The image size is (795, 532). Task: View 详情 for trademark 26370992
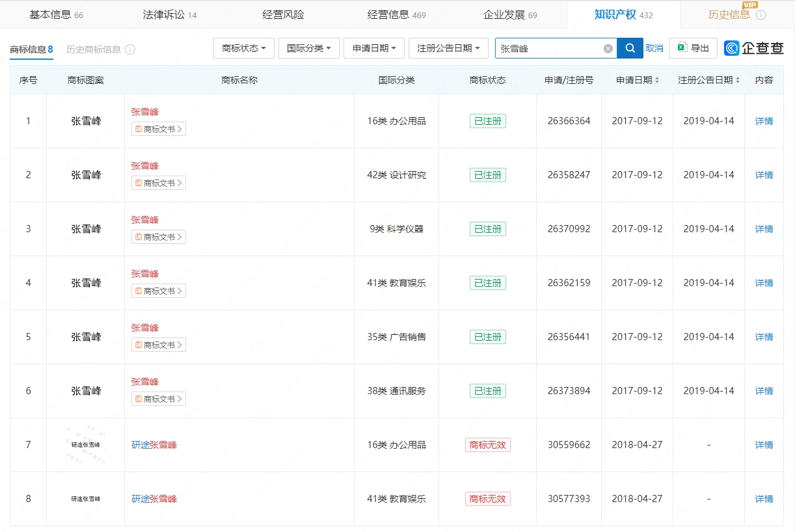pos(764,229)
